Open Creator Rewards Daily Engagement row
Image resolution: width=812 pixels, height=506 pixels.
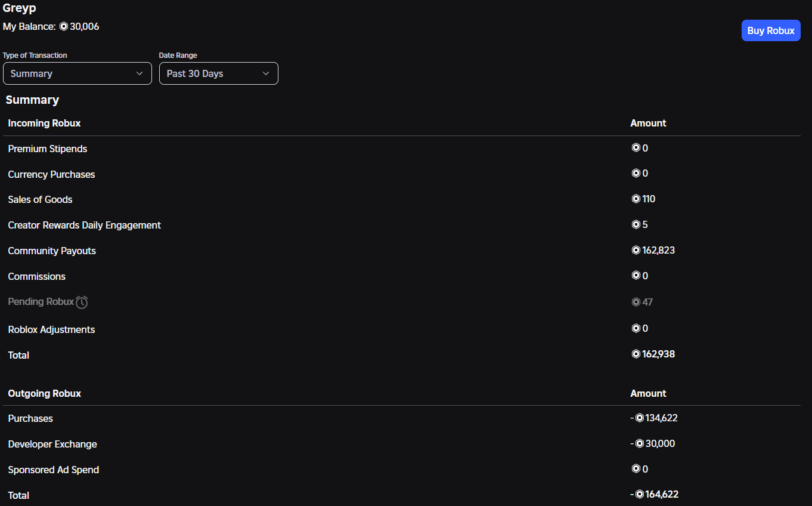coord(402,225)
